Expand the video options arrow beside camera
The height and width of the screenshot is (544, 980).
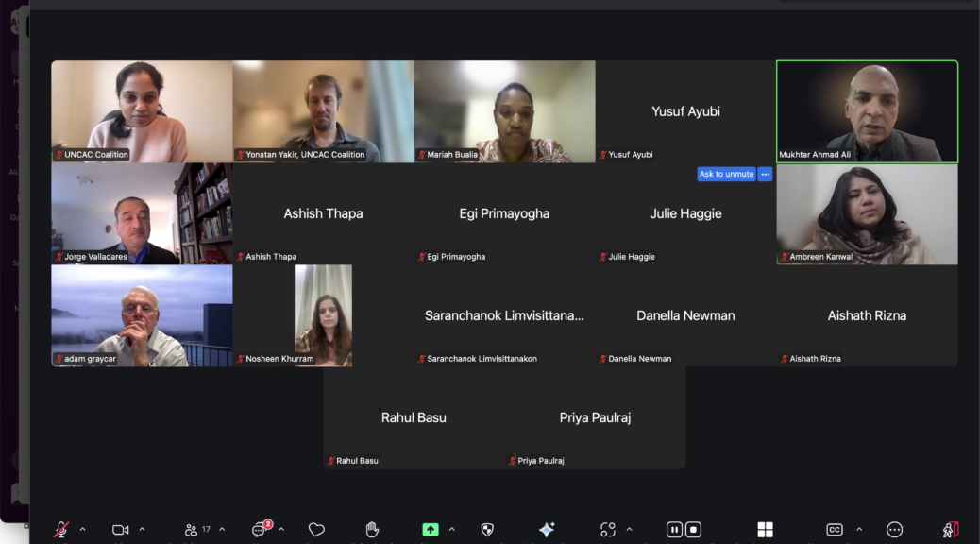(x=142, y=530)
